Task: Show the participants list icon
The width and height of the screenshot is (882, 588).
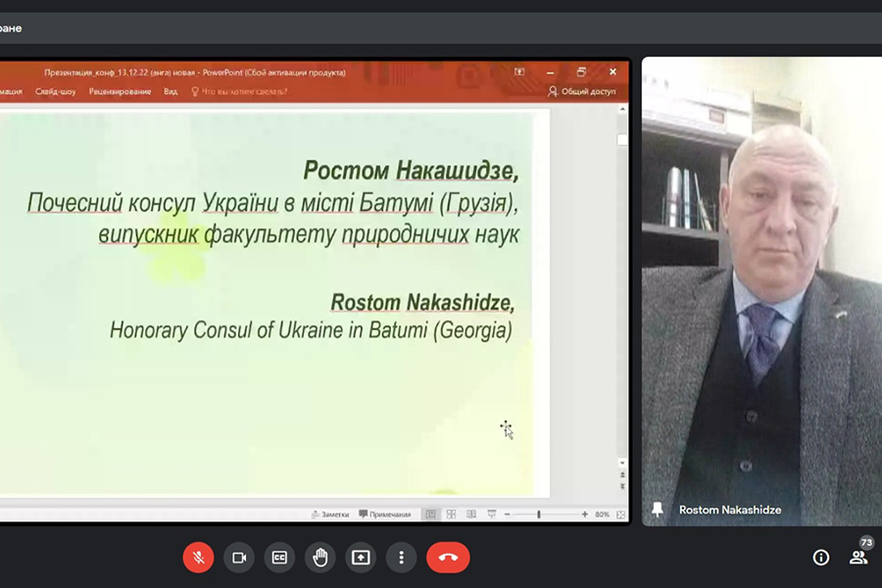Action: pos(857,558)
